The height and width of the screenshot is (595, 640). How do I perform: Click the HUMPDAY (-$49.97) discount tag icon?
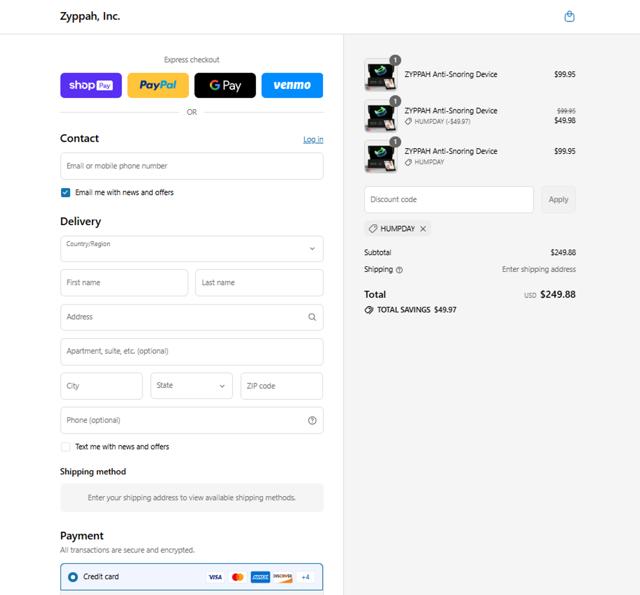coord(408,122)
